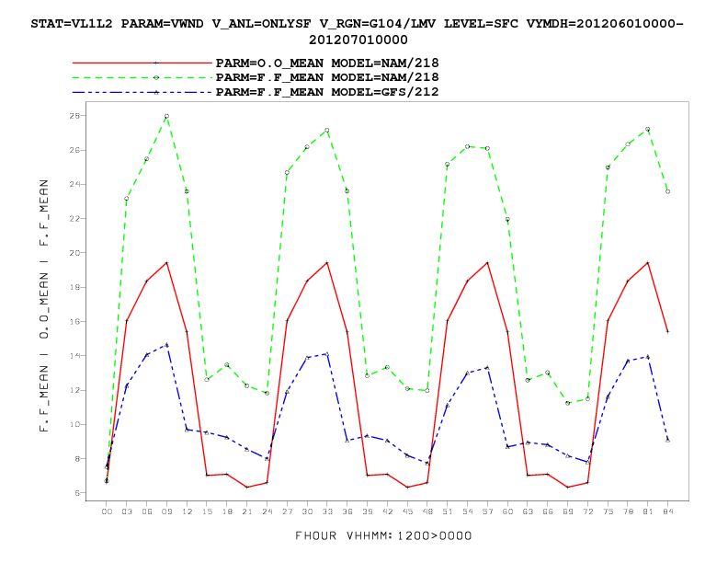Click the green NAM forecast point at hour 84
This screenshot has height=563, width=728.
pos(667,191)
